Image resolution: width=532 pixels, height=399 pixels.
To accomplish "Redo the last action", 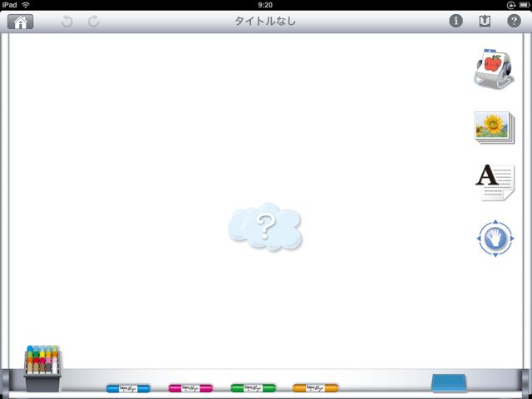I will pyautogui.click(x=94, y=22).
